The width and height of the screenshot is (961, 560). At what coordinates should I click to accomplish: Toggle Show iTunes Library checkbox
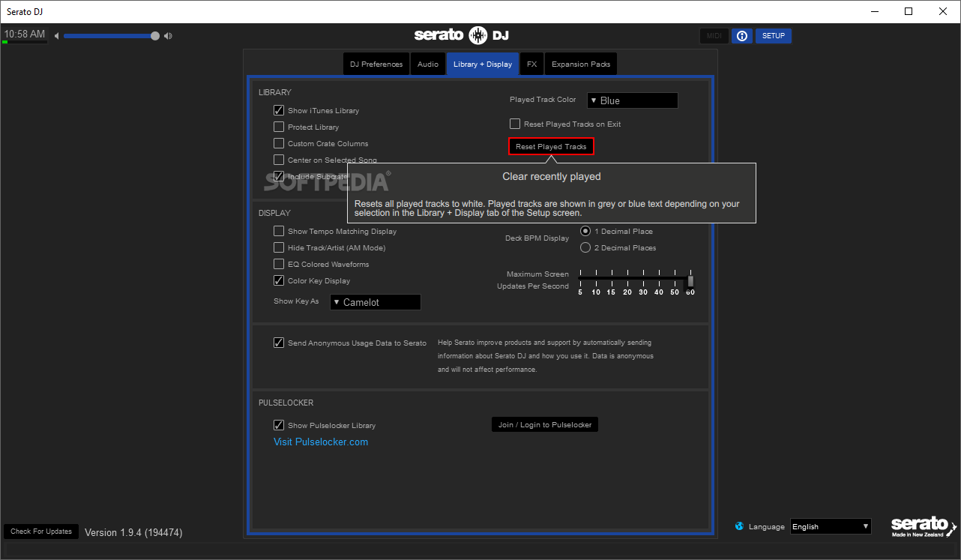point(279,110)
